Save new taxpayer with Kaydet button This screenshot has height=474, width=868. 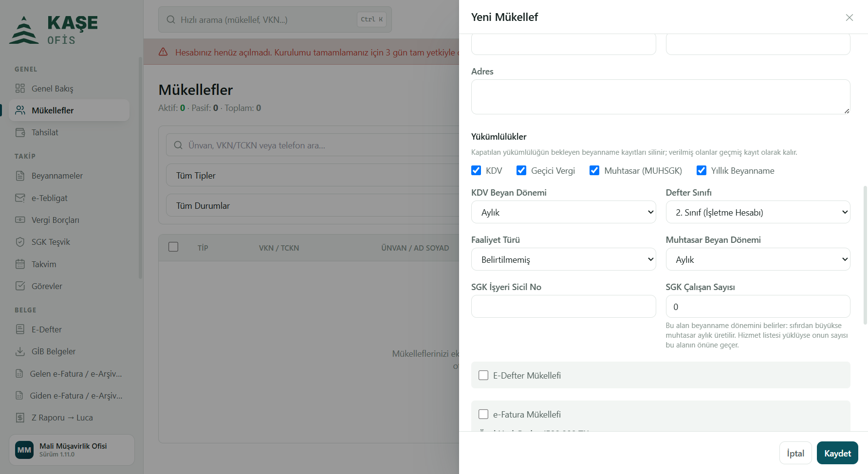coord(837,453)
